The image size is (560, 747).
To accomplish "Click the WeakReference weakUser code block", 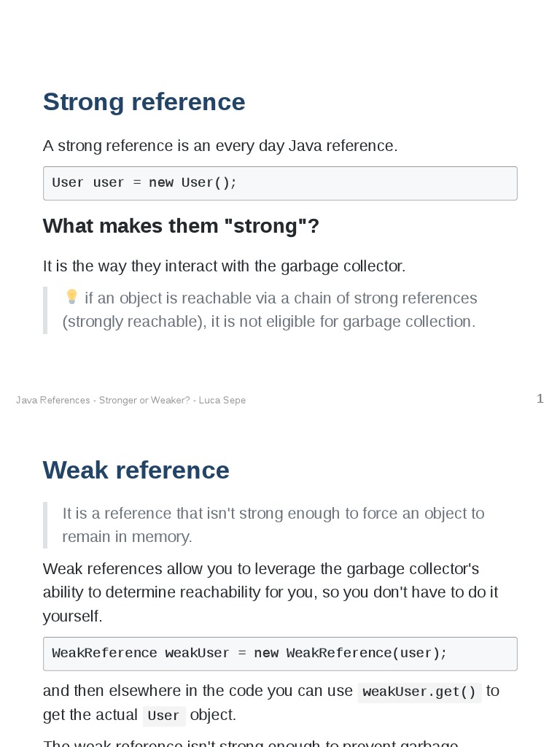I will pos(280,654).
